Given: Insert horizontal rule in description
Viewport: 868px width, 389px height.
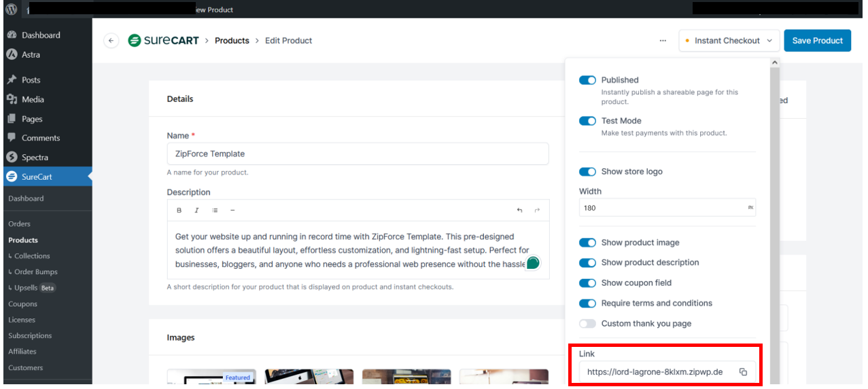Looking at the screenshot, I should tap(232, 210).
